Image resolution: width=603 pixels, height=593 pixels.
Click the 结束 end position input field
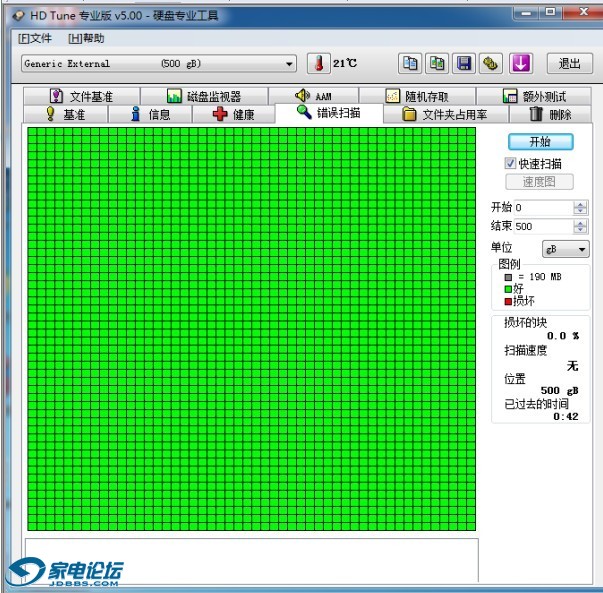click(x=543, y=227)
